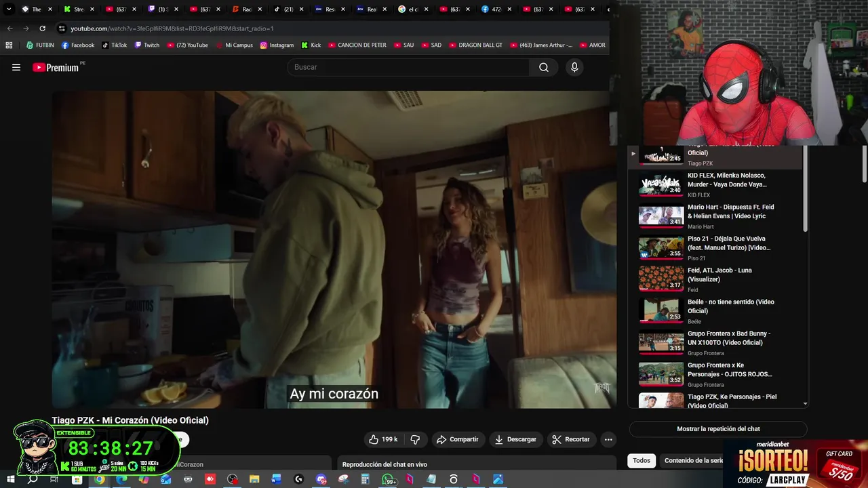
Task: Switch to the TikTok (21) tab
Action: (289, 9)
